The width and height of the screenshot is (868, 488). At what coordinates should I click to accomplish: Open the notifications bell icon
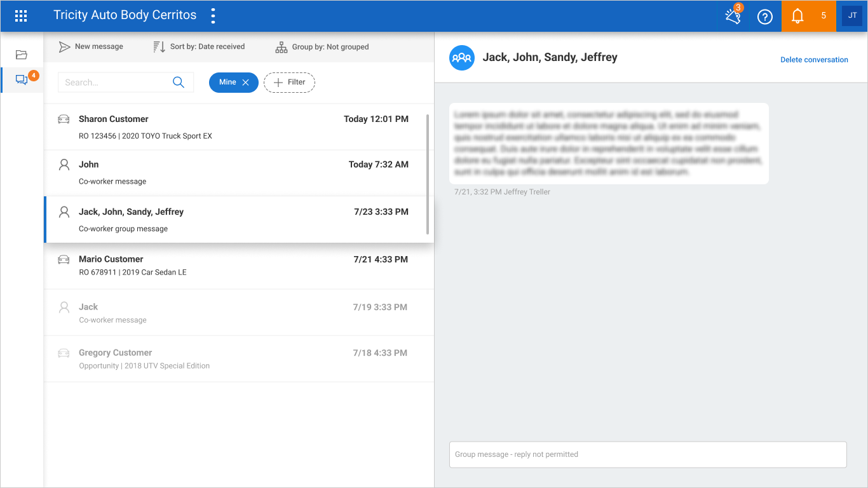click(797, 17)
